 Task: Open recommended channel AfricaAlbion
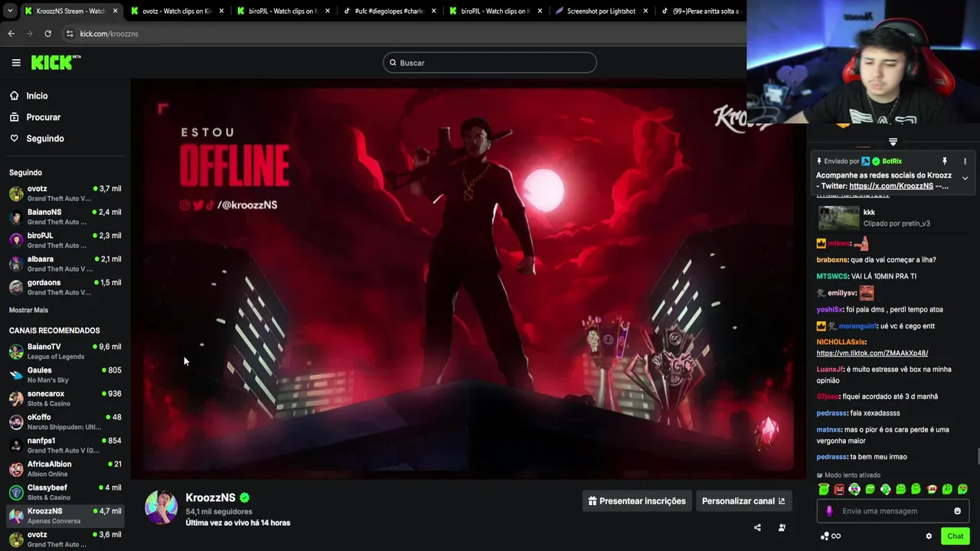[x=65, y=468]
